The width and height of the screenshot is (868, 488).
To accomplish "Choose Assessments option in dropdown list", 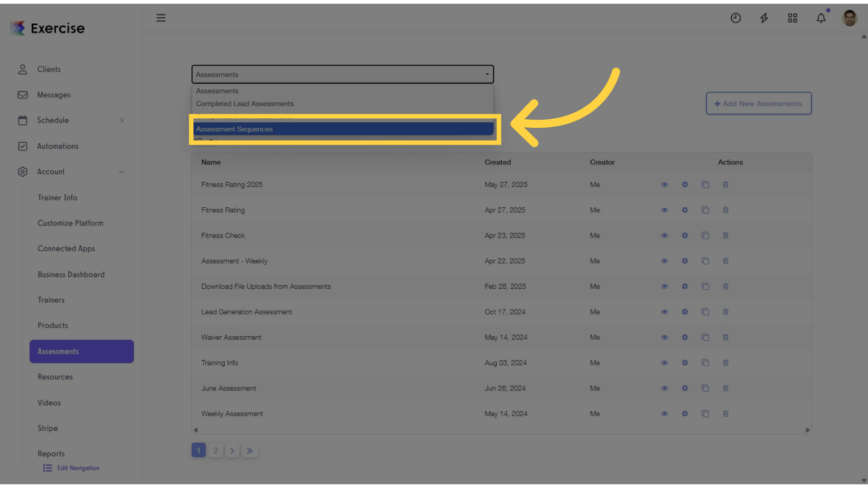I will (344, 91).
